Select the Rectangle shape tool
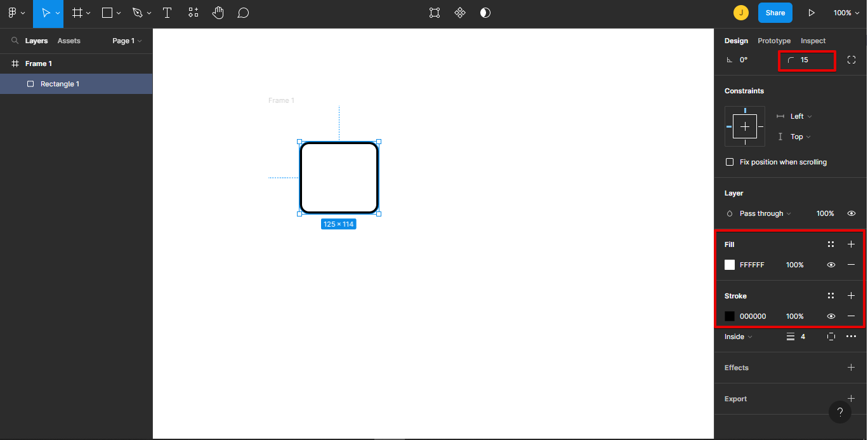The image size is (868, 440). (107, 13)
